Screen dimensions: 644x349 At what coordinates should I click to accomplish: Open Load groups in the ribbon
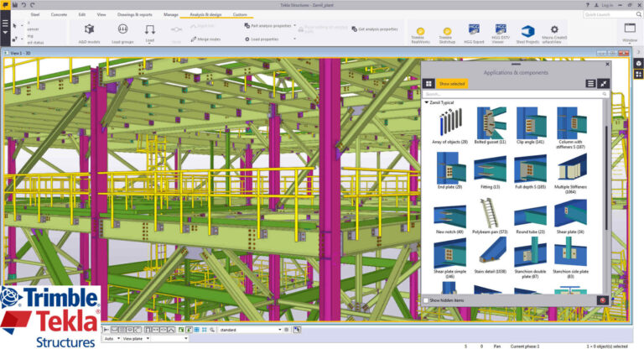(122, 34)
